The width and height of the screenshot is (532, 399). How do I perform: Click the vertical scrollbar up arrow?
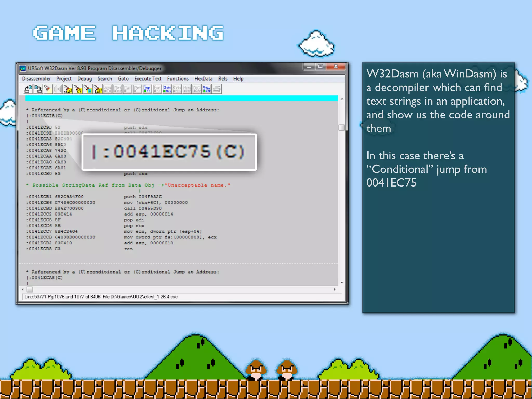click(342, 99)
